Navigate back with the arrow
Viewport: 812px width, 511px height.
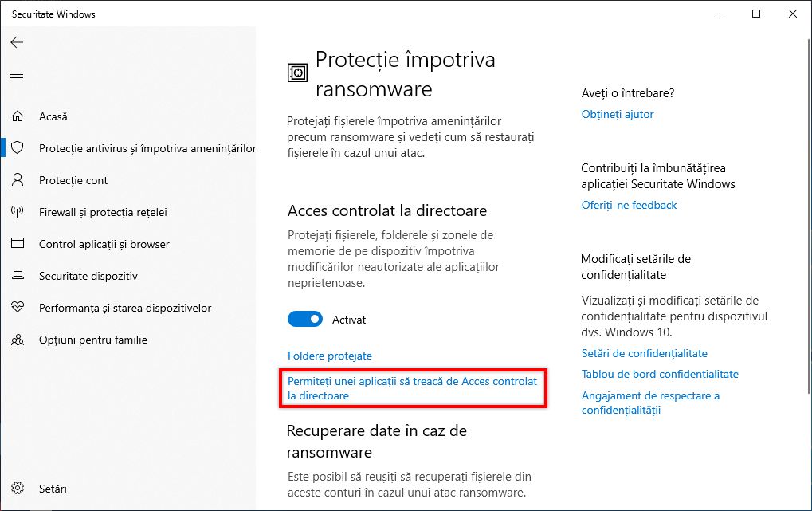coord(17,42)
